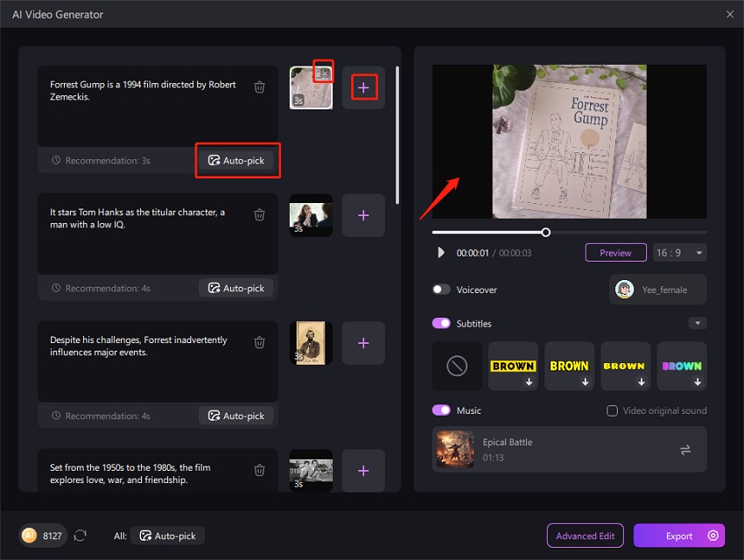
Task: Click the Preview button
Action: (616, 253)
